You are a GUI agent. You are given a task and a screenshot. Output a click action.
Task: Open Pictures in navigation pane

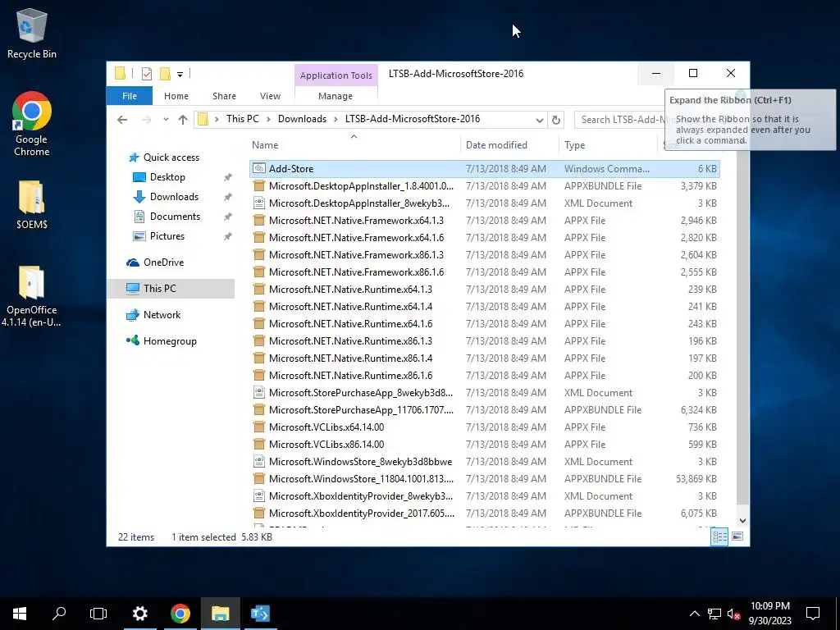167,236
